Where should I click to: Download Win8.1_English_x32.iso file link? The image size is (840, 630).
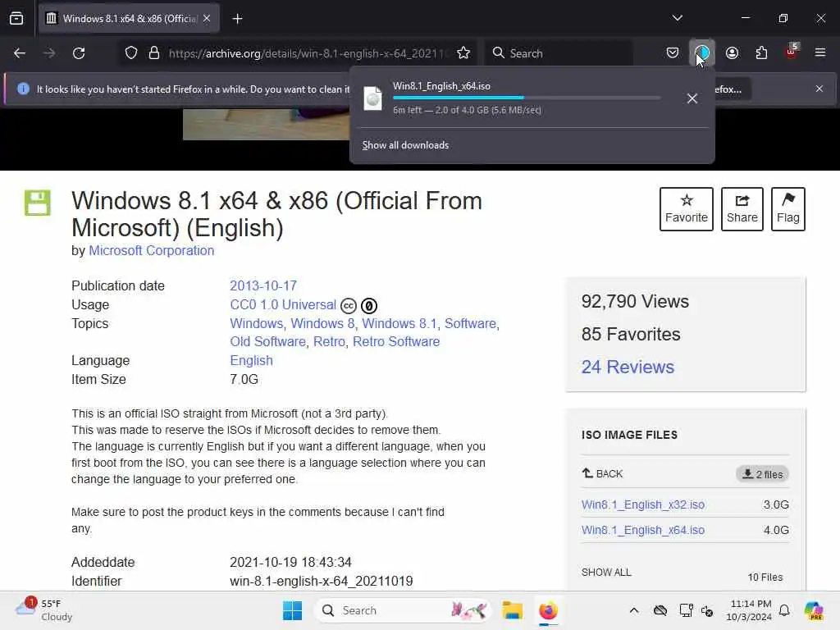(643, 504)
